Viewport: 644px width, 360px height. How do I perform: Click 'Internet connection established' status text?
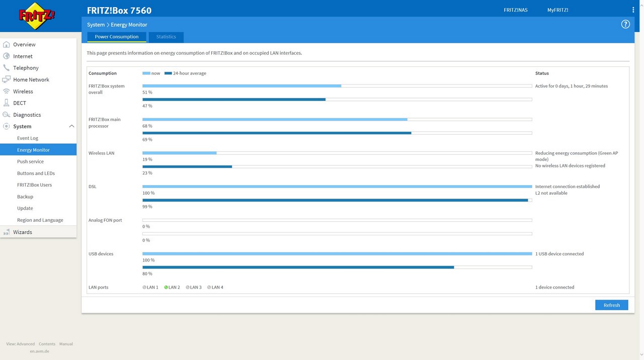[x=568, y=187]
